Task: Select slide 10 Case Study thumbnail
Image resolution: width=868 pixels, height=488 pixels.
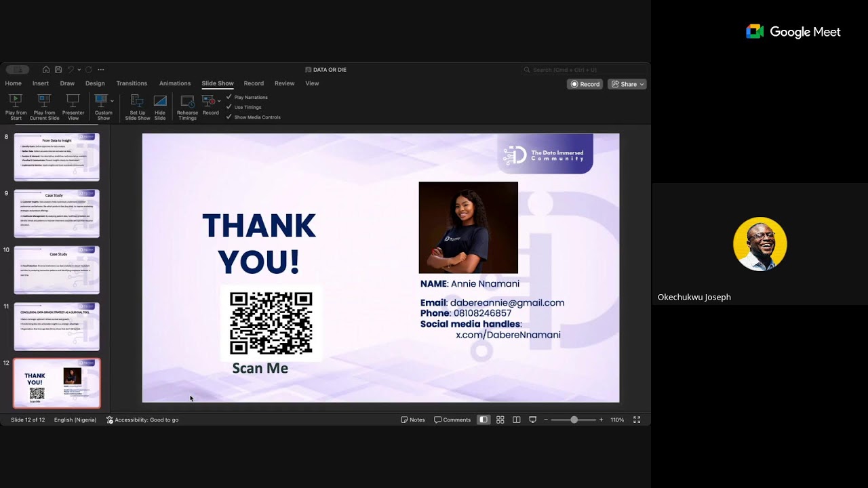Action: [x=57, y=270]
